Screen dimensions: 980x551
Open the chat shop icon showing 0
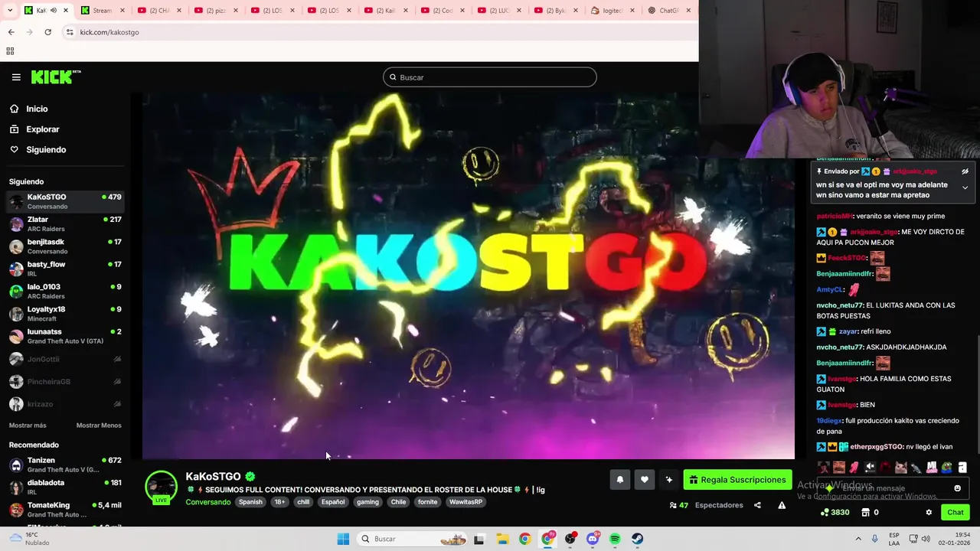tap(866, 513)
